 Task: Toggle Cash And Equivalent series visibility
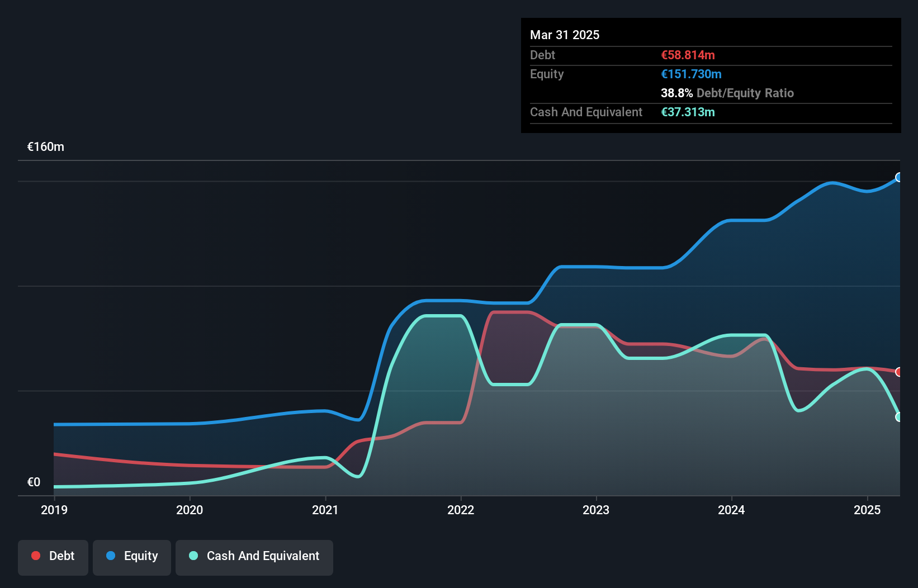pos(254,557)
